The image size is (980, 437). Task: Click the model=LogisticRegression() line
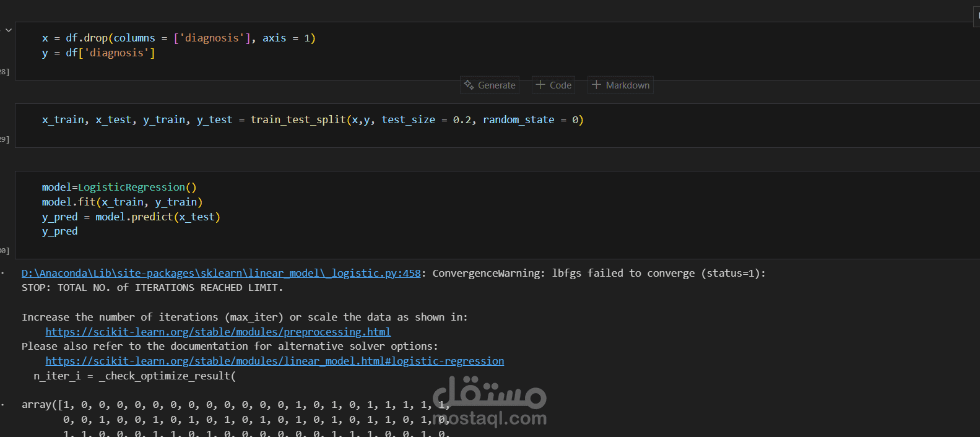coord(119,187)
